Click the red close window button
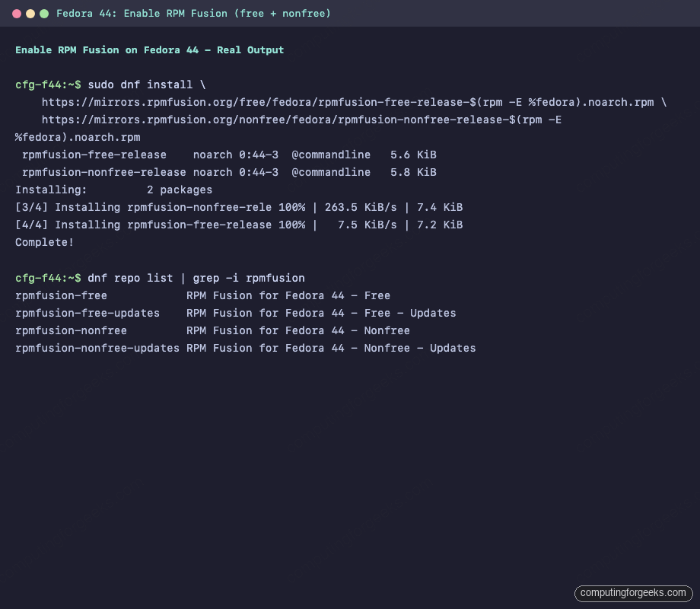This screenshot has height=609, width=700. pos(17,14)
